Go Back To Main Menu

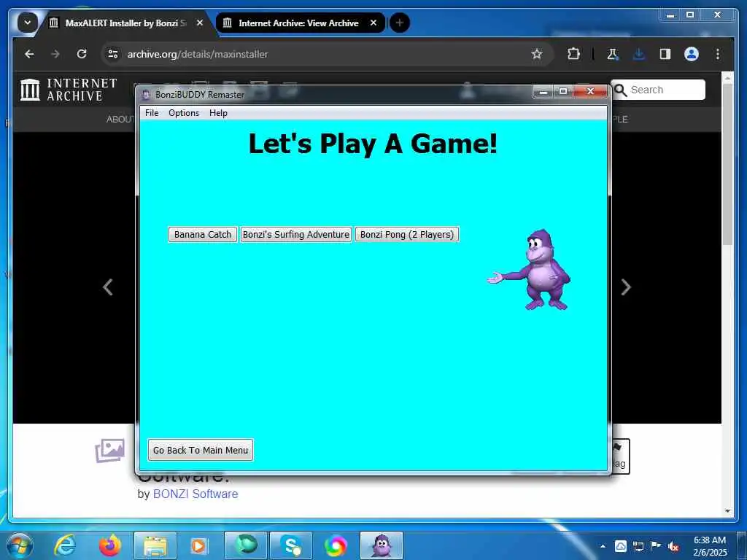click(x=201, y=450)
